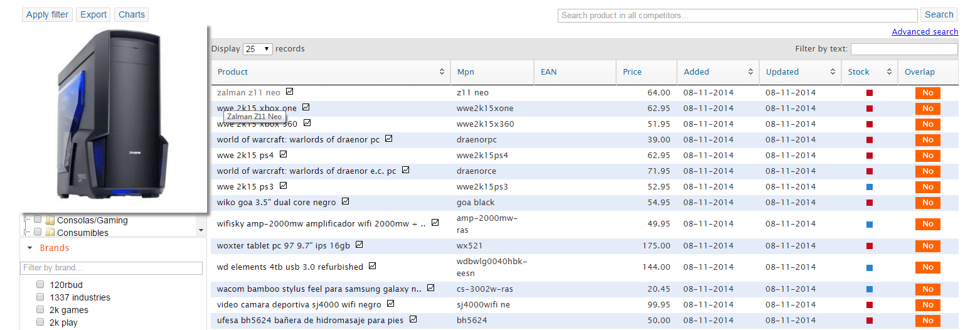Click No overlap button for wwe 2k15 ps4

coord(928,156)
